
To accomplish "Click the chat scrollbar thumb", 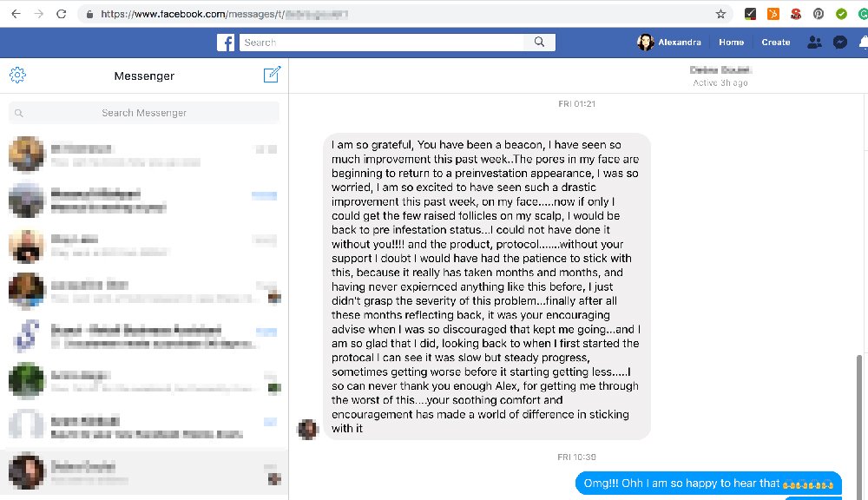I will 859,426.
